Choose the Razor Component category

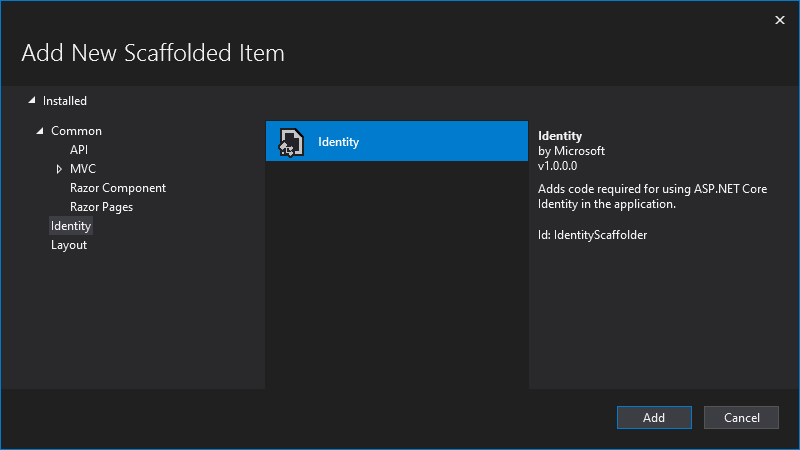coord(118,188)
